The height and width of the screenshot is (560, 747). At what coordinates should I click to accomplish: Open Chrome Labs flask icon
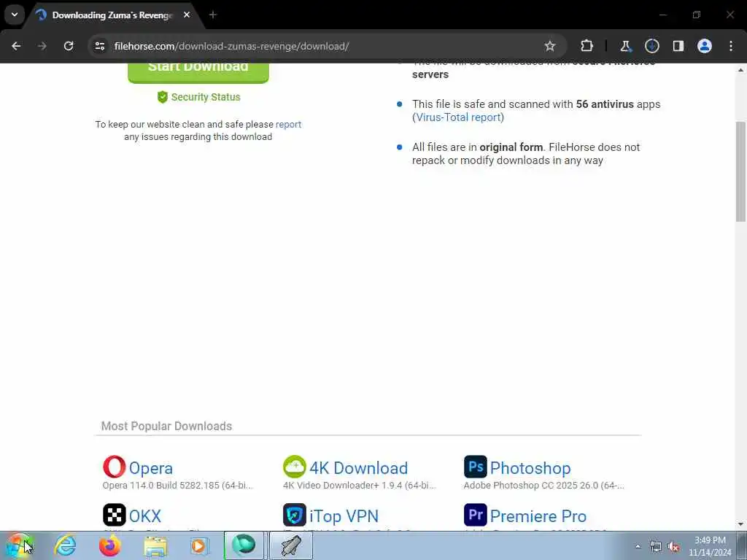coord(625,46)
